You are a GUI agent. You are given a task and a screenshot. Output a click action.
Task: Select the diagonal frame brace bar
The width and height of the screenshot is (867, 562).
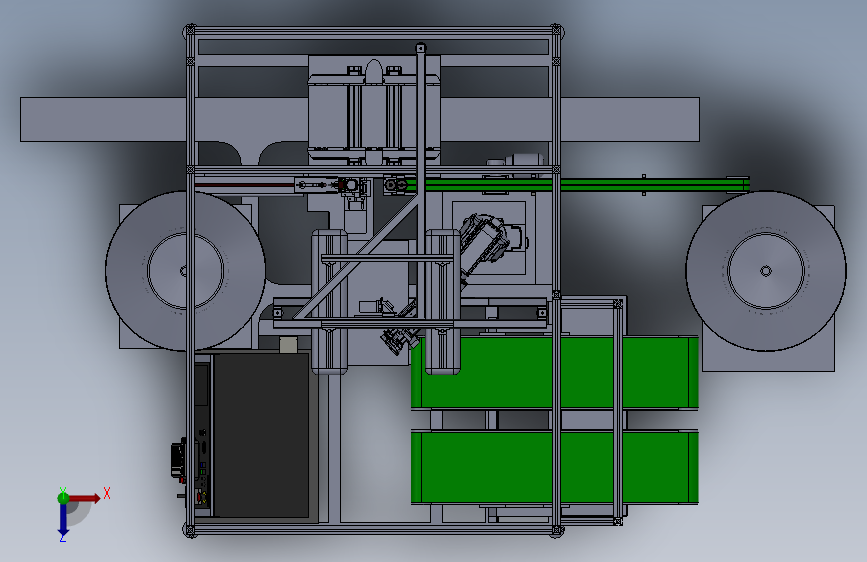point(357,258)
